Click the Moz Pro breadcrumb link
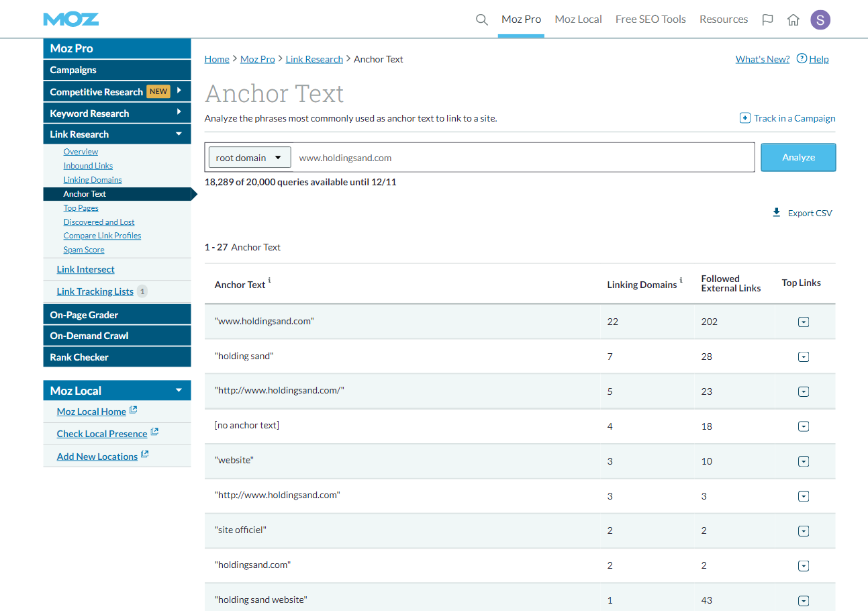868x611 pixels. click(258, 59)
